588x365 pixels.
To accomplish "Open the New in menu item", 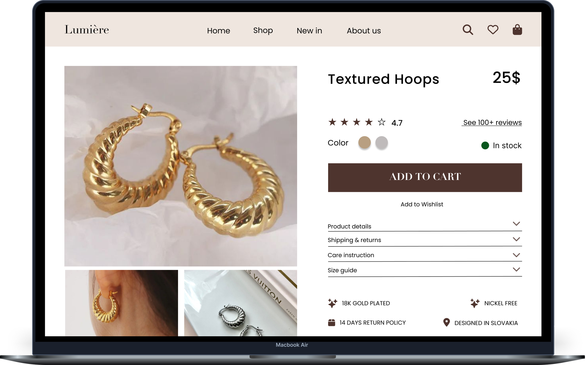I will 309,31.
